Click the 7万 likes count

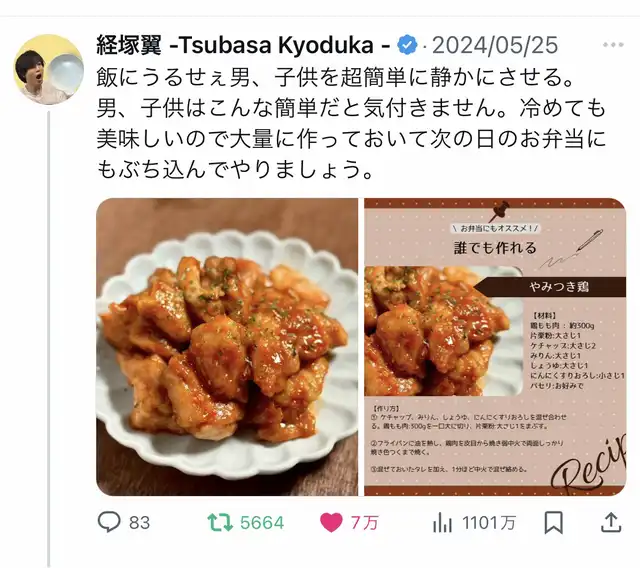tap(364, 523)
